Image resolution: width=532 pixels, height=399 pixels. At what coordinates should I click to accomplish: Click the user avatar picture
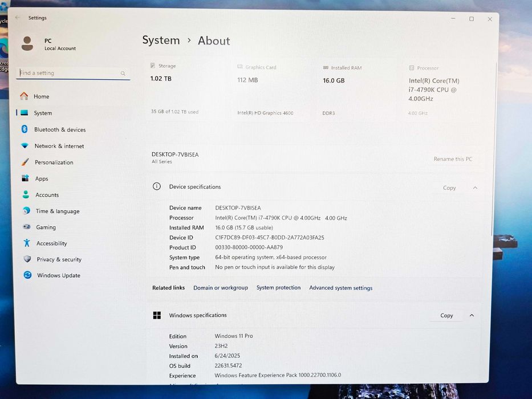pyautogui.click(x=27, y=44)
